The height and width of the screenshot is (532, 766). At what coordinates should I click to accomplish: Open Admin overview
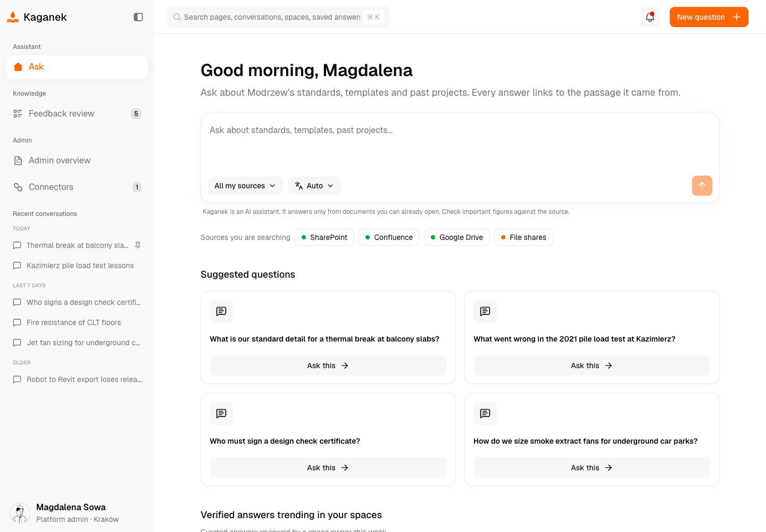click(77, 161)
